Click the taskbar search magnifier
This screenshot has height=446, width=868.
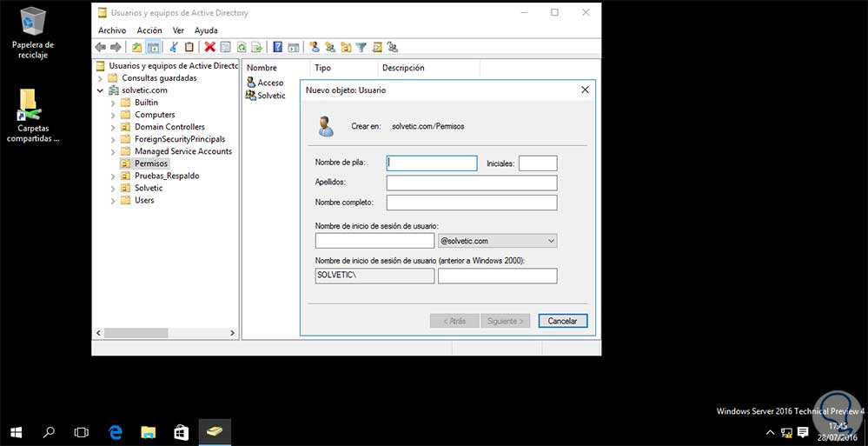coord(49,431)
